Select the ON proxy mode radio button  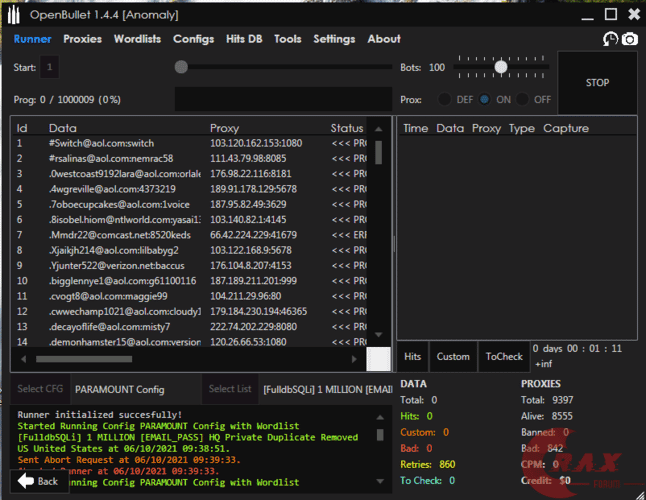tap(484, 99)
